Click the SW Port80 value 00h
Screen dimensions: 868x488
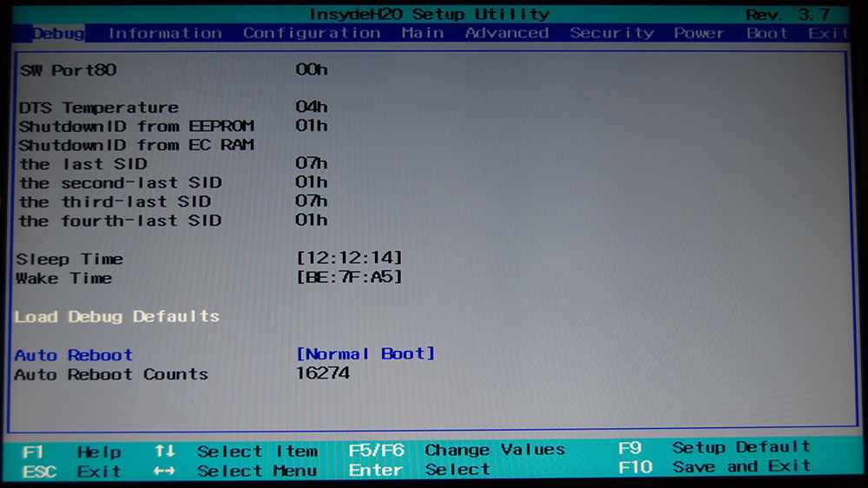[311, 69]
